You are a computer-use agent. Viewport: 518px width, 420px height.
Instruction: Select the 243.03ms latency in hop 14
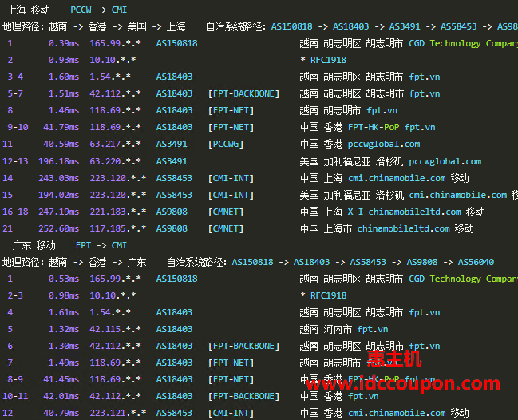tap(62, 178)
